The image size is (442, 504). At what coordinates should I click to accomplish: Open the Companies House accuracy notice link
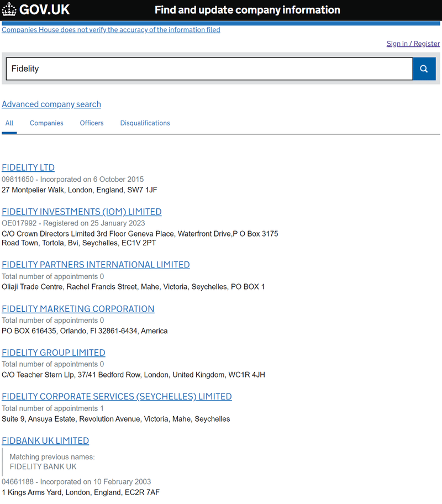point(111,30)
